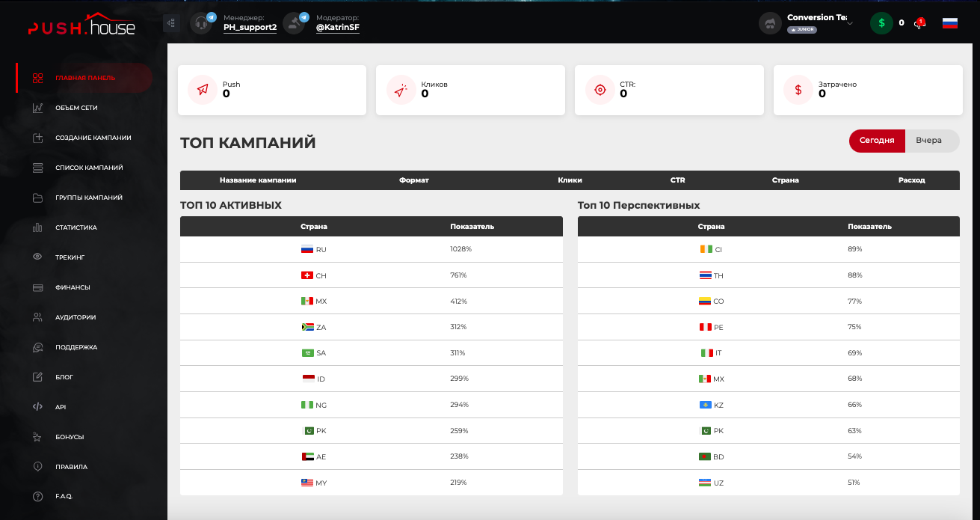Click the Кликов cursor stat icon
Screen dimensions: 980x520
click(x=401, y=90)
